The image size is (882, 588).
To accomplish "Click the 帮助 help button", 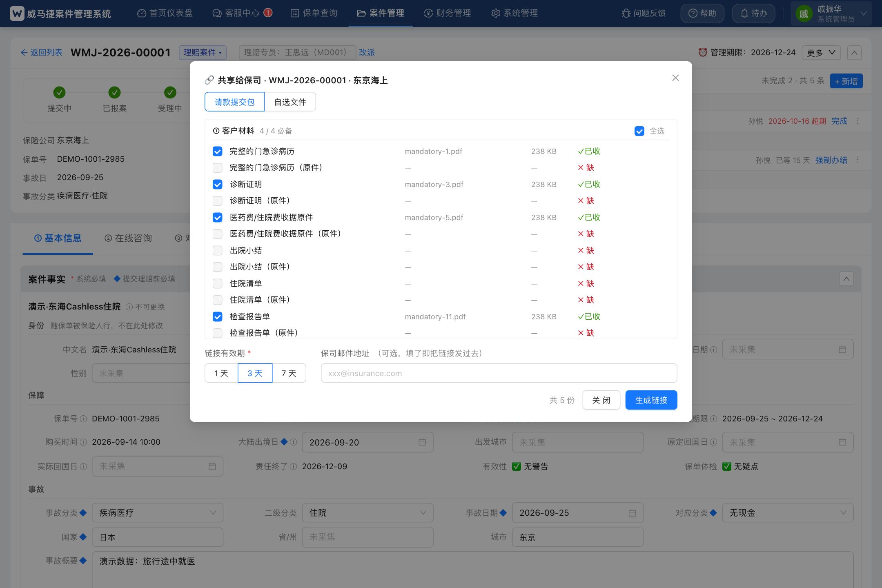I will coord(702,13).
